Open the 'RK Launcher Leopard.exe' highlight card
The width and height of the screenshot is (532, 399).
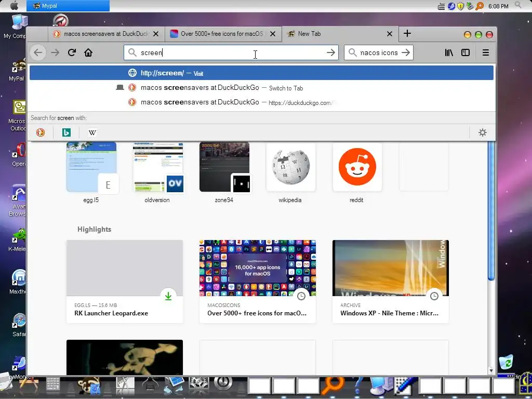125,282
